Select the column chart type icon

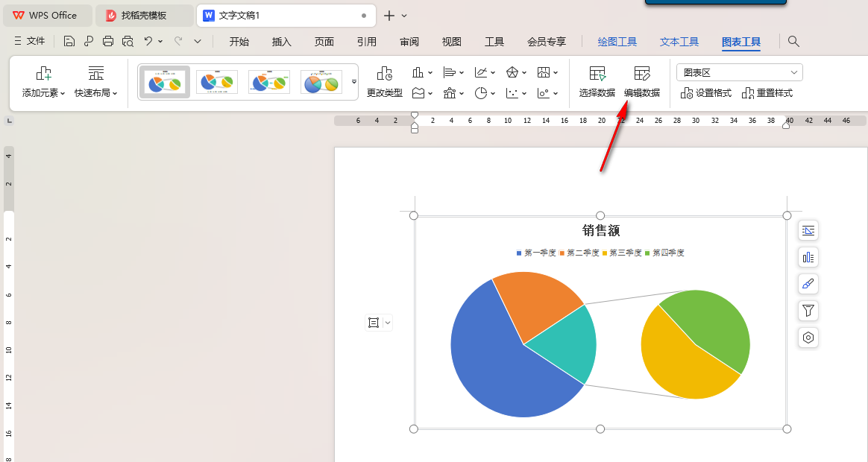coord(418,72)
